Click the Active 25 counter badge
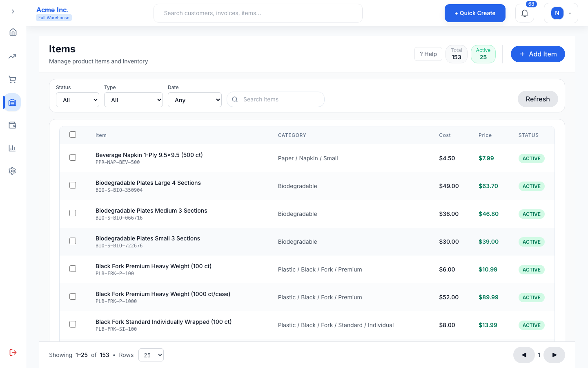 coord(483,54)
